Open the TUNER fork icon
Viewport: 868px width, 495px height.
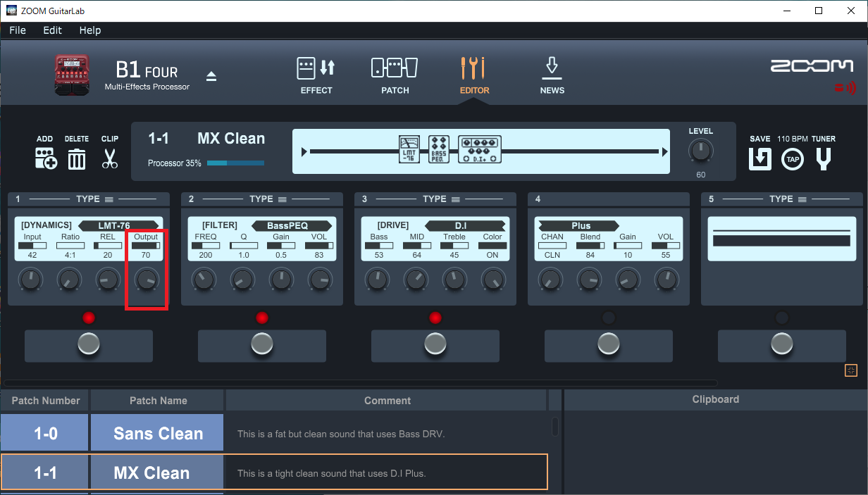click(824, 159)
